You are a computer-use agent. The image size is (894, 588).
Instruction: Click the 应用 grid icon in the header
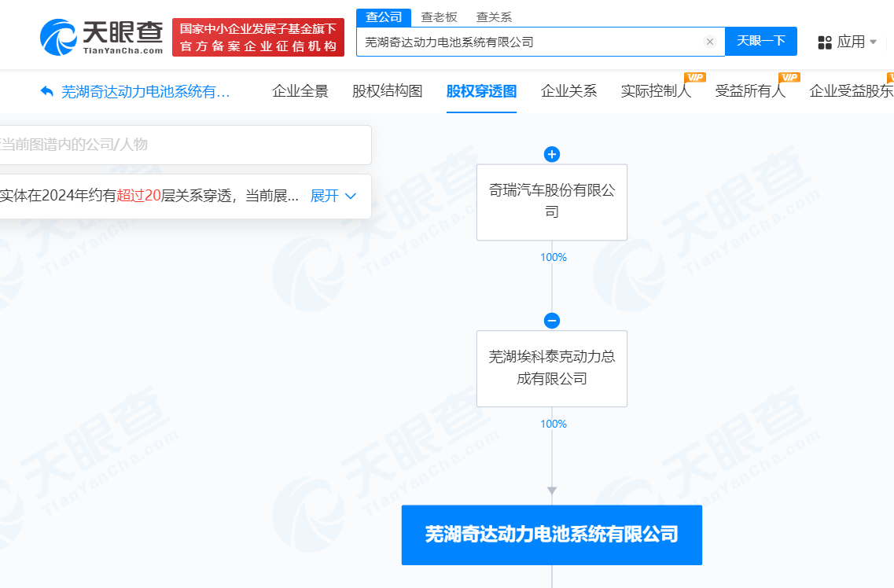[x=822, y=42]
